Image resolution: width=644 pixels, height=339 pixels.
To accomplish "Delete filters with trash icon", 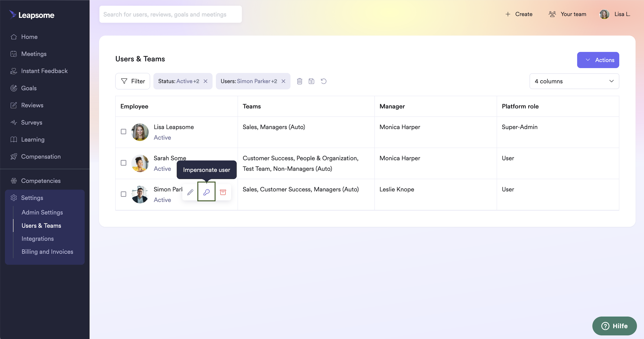I will click(299, 81).
